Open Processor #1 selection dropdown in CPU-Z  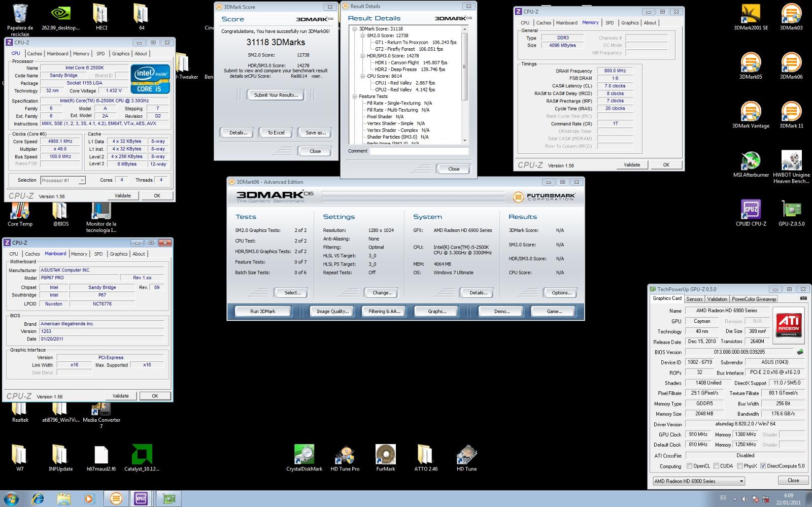pyautogui.click(x=63, y=180)
